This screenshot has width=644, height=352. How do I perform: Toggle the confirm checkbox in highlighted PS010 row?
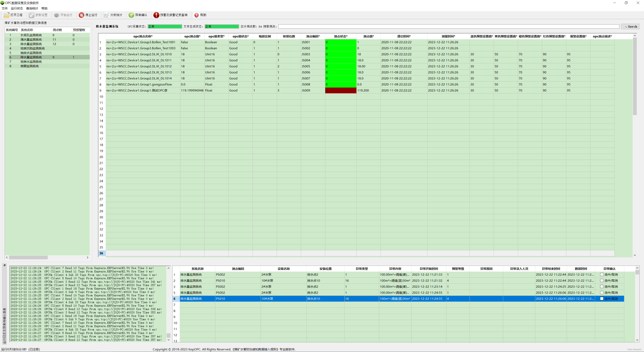click(602, 299)
